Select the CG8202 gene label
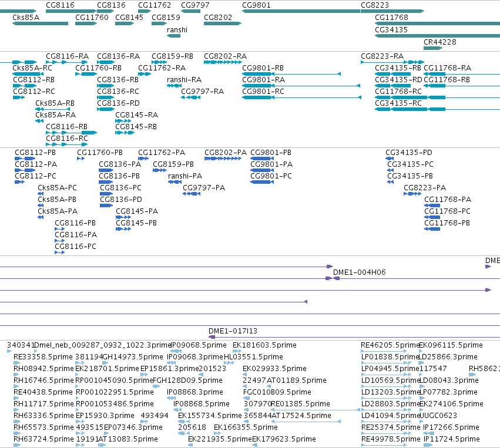 click(218, 17)
